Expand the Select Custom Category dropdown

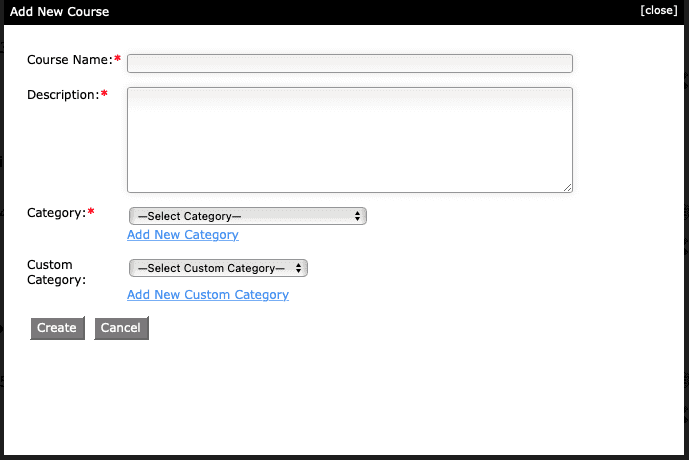(218, 268)
